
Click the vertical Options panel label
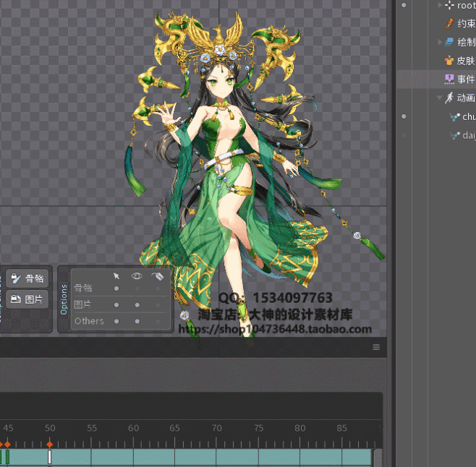pyautogui.click(x=64, y=299)
